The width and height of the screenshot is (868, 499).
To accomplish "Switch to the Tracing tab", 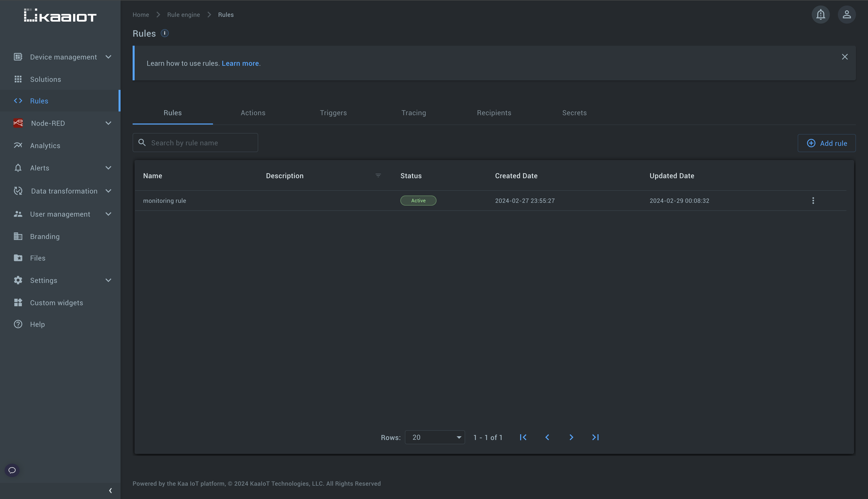I will (414, 113).
